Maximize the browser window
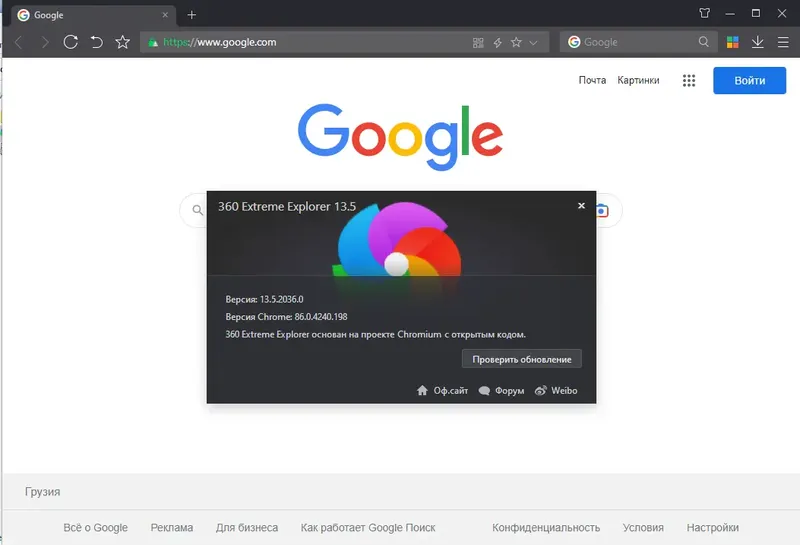The width and height of the screenshot is (800, 545). (756, 13)
